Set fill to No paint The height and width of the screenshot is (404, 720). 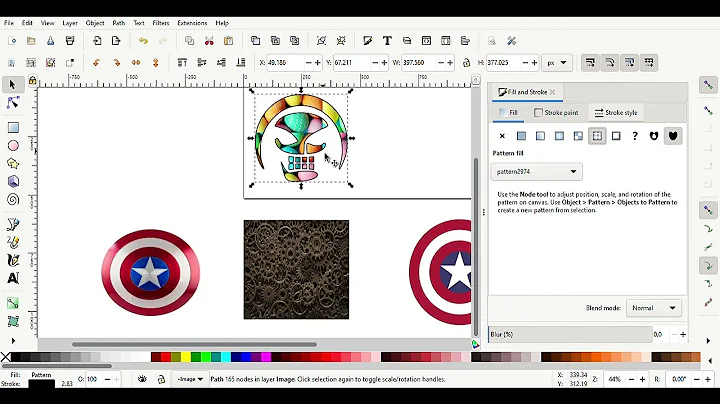(x=502, y=136)
